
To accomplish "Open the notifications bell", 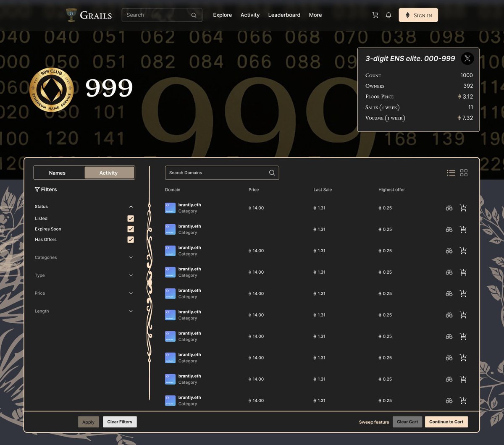I will [388, 15].
